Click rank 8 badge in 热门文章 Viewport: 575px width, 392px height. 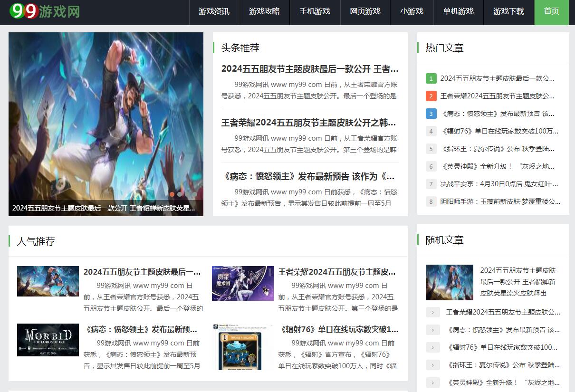431,201
